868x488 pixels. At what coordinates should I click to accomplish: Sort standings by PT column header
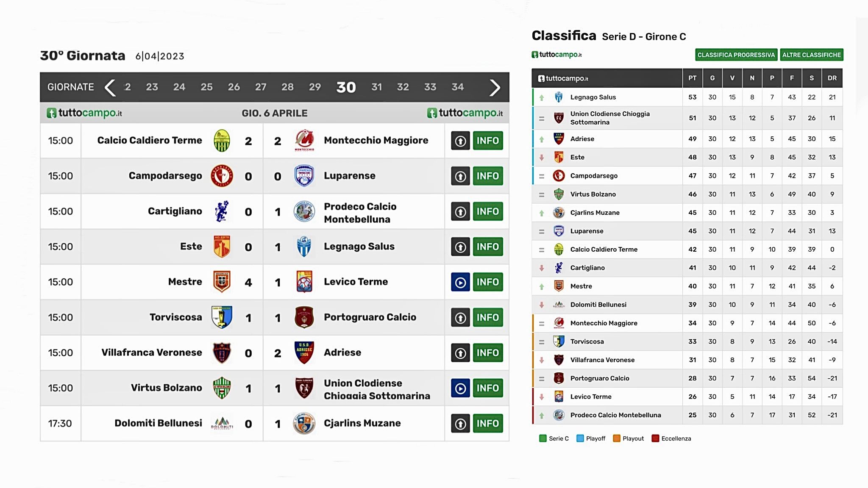point(692,78)
